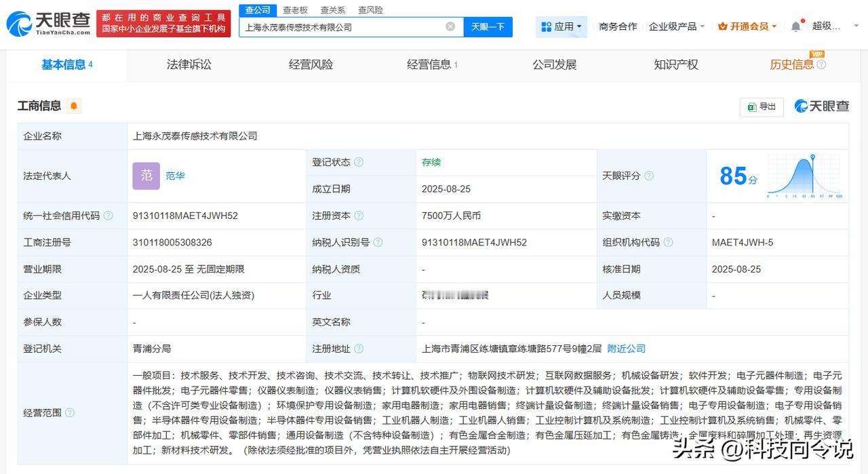The height and width of the screenshot is (474, 868).
Task: Switch to the 公司发展 tab
Action: (x=554, y=64)
